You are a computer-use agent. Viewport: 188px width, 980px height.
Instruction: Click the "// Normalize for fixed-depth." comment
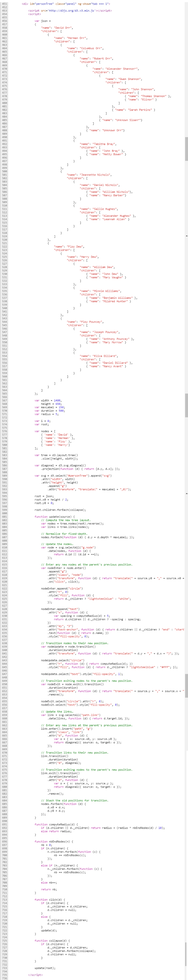65,535
